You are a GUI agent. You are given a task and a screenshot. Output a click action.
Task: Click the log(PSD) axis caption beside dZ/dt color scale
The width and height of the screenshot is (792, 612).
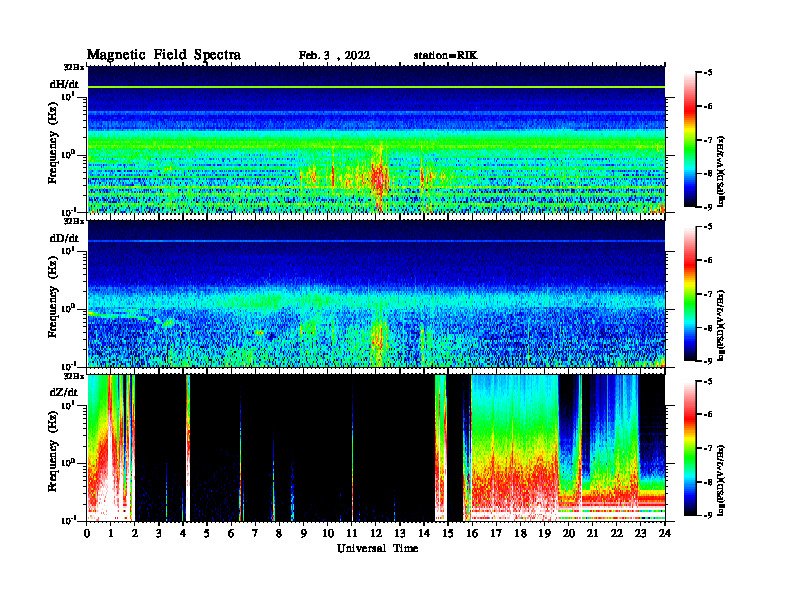tap(722, 480)
